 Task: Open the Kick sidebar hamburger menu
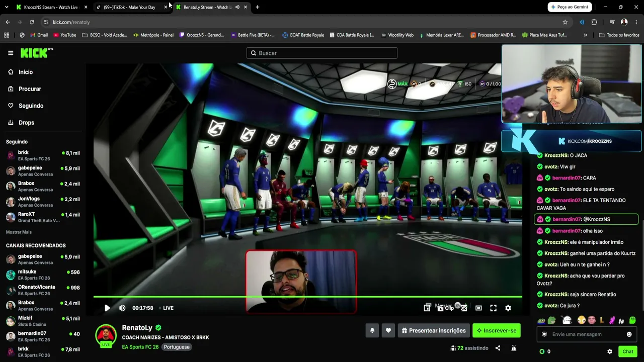[11, 53]
